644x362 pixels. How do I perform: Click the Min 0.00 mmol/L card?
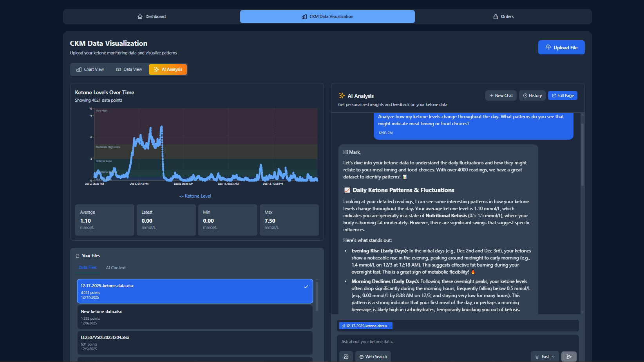(228, 220)
